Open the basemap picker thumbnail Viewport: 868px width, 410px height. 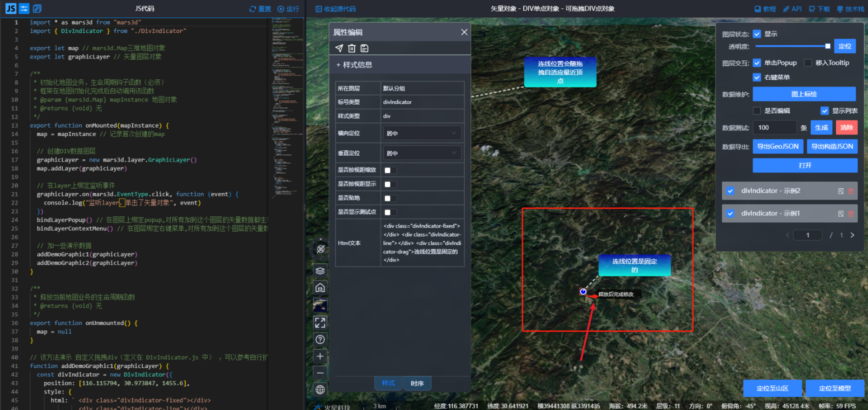coord(320,305)
